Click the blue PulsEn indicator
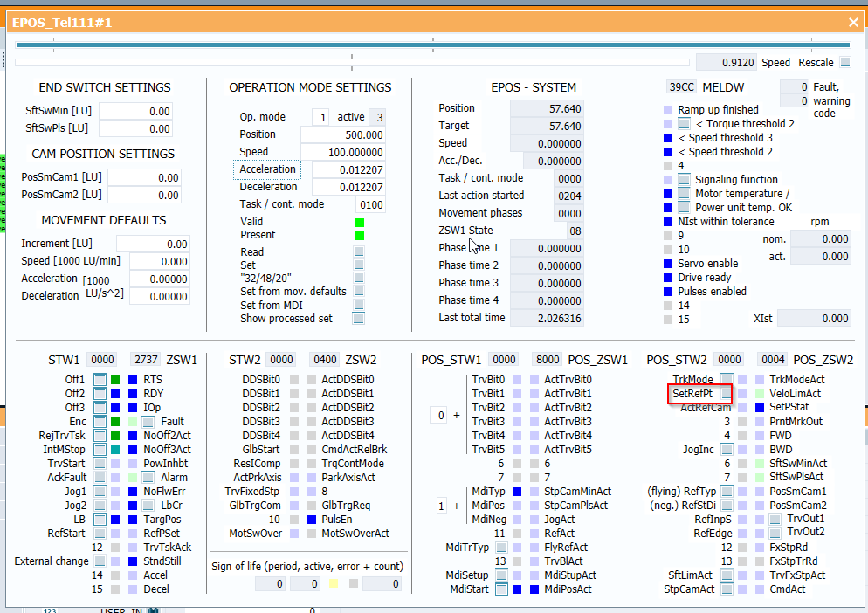Screen dimensions: 868x613 click(x=312, y=520)
